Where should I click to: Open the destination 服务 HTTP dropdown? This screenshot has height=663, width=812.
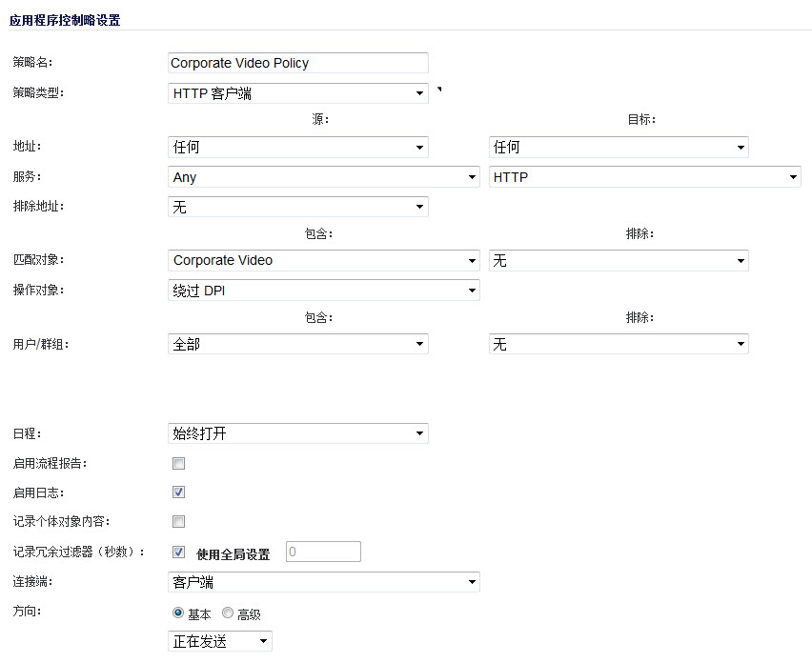click(x=644, y=177)
